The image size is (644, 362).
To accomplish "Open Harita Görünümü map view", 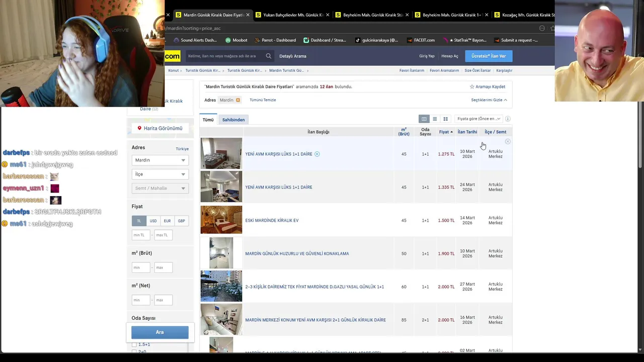I will tap(160, 128).
